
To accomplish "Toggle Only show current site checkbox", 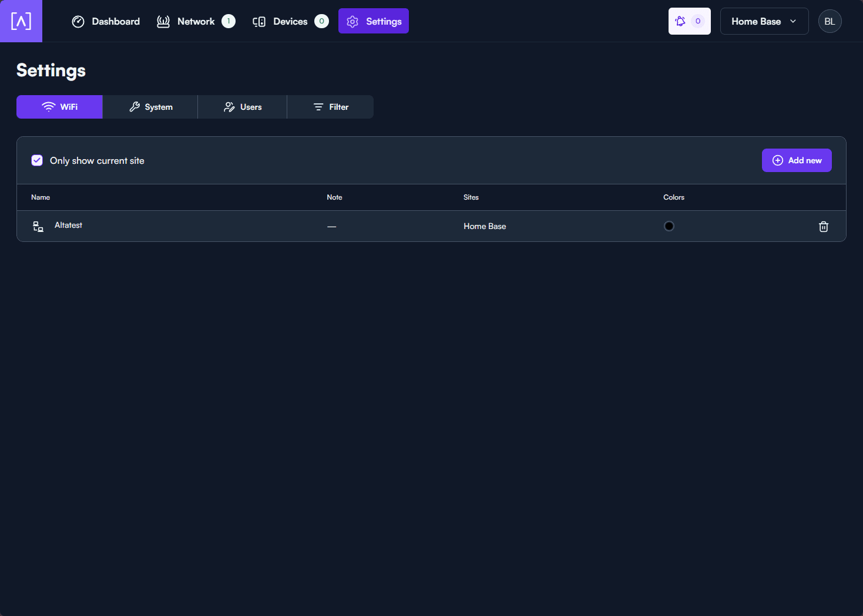I will pos(37,160).
